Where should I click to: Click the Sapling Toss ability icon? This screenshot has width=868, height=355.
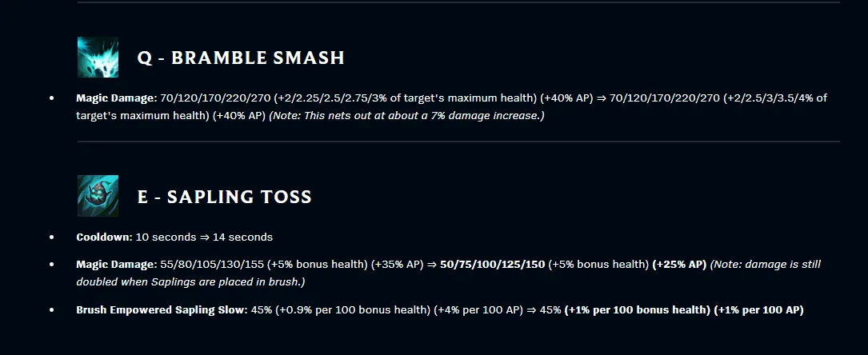coord(98,196)
